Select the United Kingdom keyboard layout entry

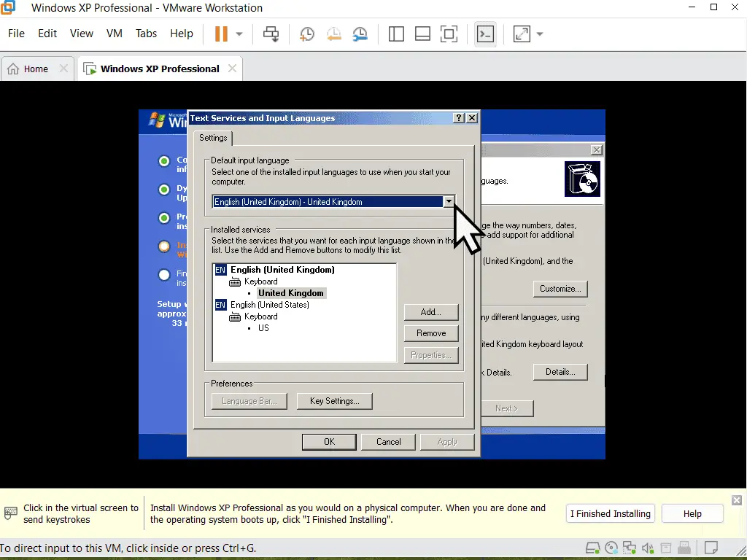tap(291, 293)
